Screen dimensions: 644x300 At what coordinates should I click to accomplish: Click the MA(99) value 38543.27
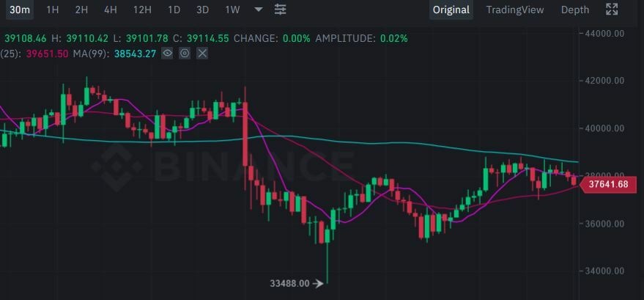click(135, 53)
